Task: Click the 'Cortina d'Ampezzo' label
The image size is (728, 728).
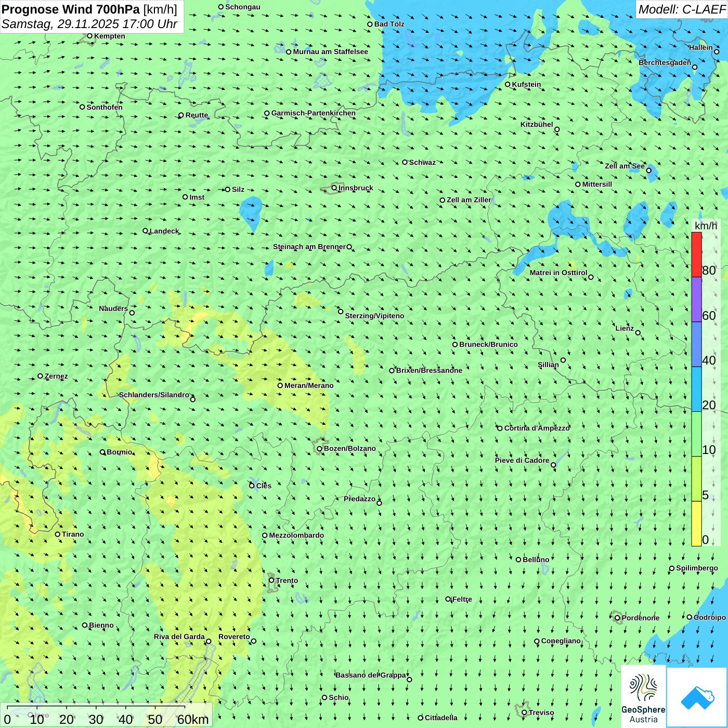Action: click(x=537, y=428)
